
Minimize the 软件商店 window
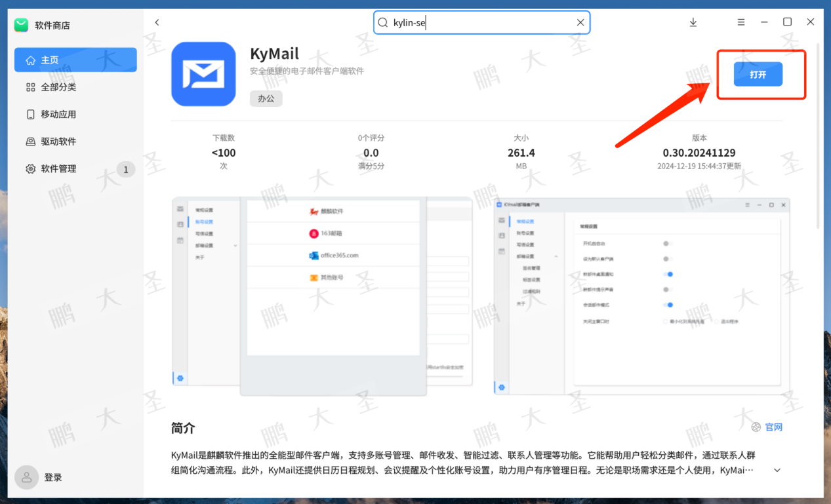click(764, 22)
